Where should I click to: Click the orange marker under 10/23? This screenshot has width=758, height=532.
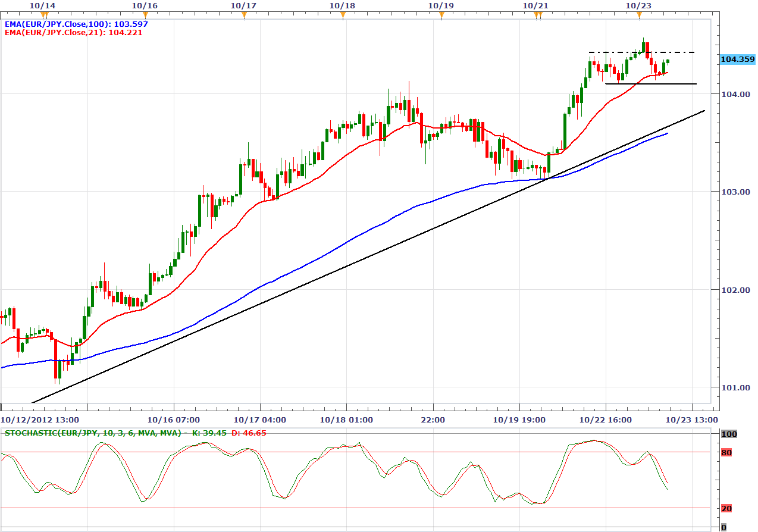[x=639, y=16]
